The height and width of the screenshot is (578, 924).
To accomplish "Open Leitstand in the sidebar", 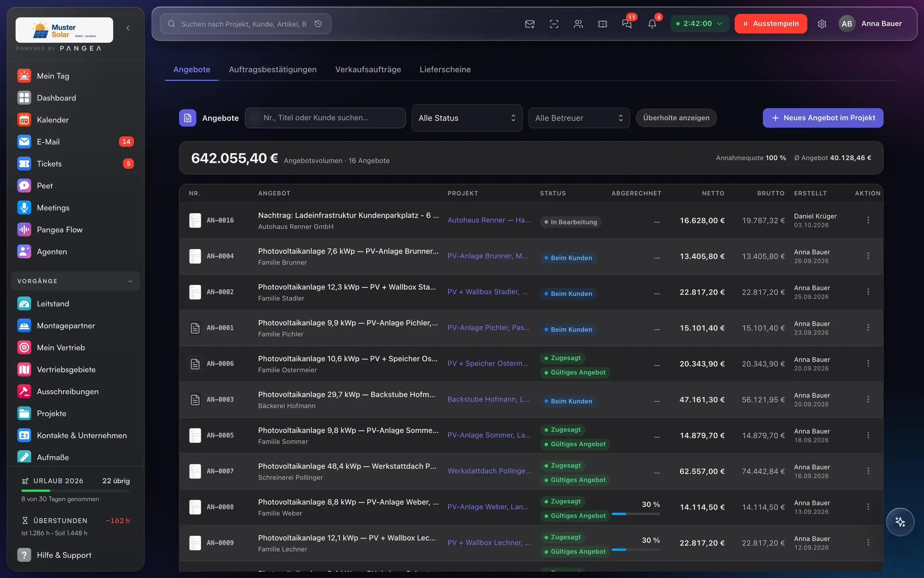I will 76,304.
